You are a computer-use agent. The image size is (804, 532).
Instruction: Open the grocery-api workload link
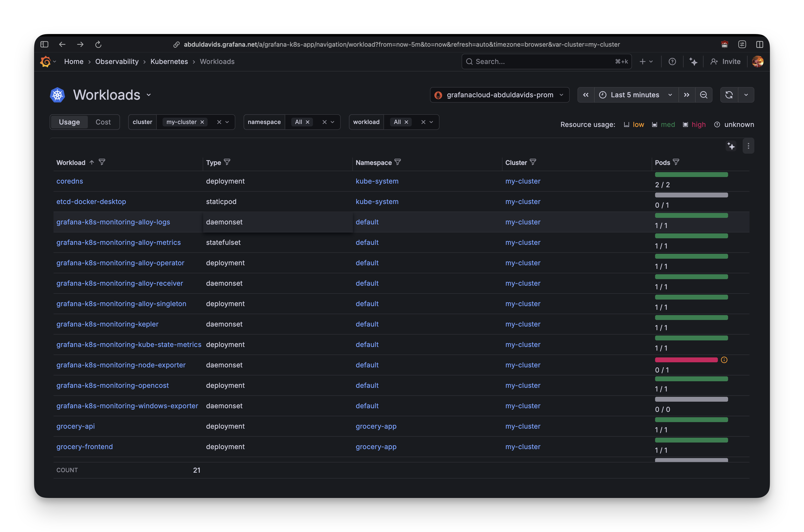click(x=75, y=426)
